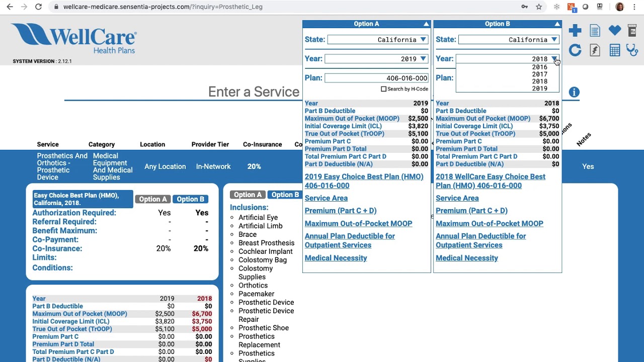Select Option B tab above Inclusions
Screen dimensions: 644x362
tap(285, 195)
